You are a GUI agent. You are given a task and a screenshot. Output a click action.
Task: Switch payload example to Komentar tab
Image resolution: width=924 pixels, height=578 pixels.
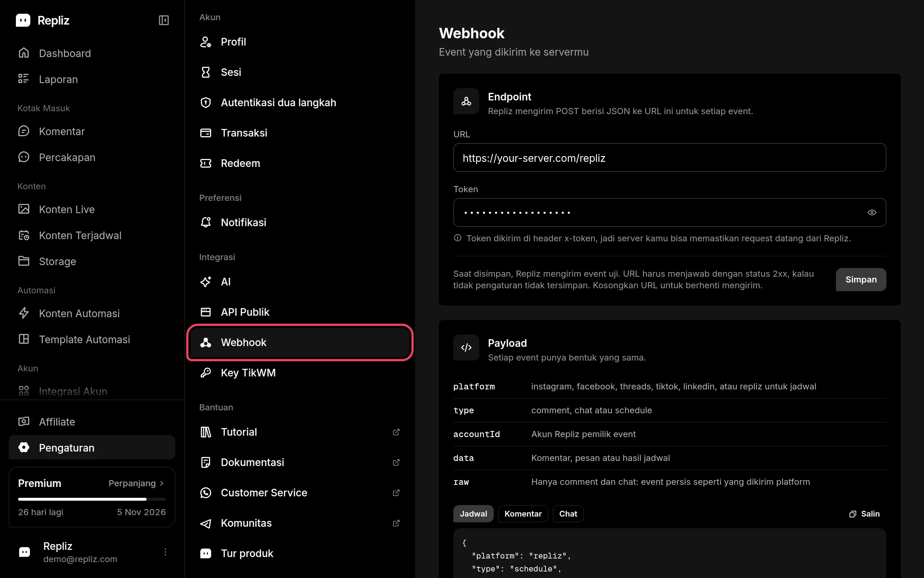tap(523, 514)
